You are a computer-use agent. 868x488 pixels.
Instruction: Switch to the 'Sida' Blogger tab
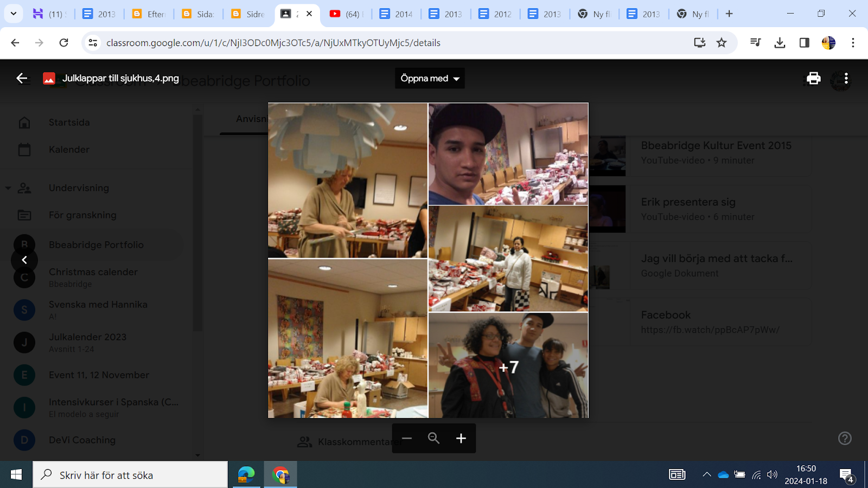199,14
